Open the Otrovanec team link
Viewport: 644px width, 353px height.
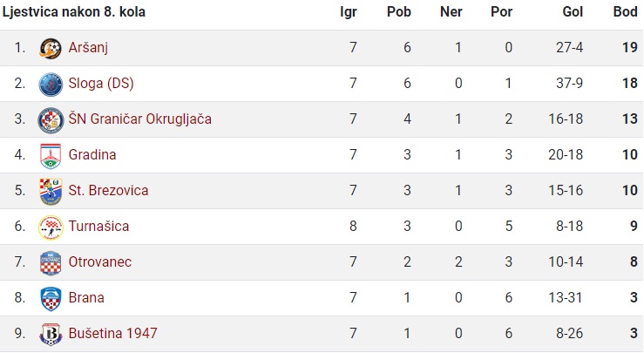(x=100, y=262)
